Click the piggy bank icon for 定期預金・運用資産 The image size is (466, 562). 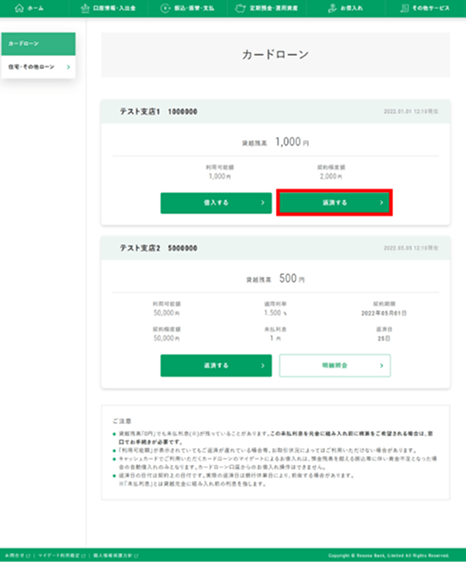(x=240, y=8)
